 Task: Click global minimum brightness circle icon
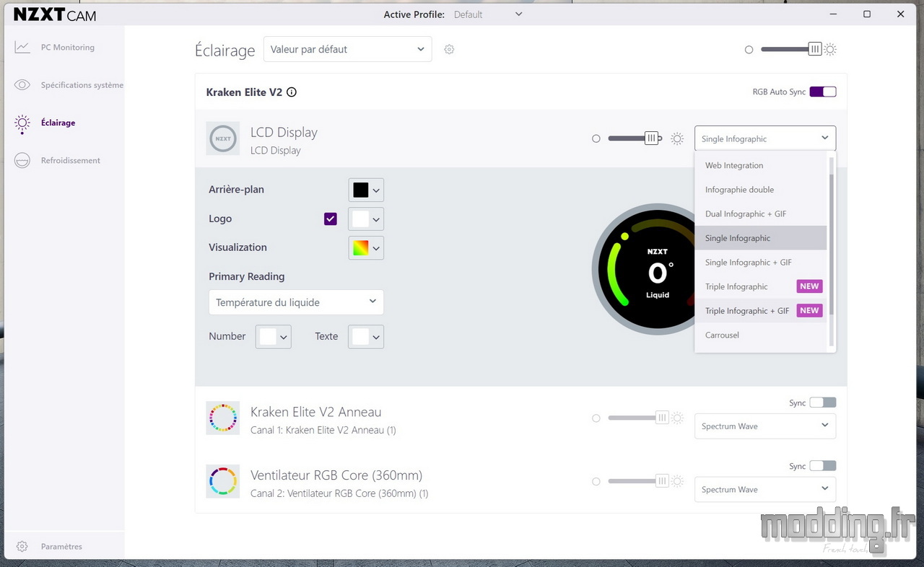tap(749, 50)
